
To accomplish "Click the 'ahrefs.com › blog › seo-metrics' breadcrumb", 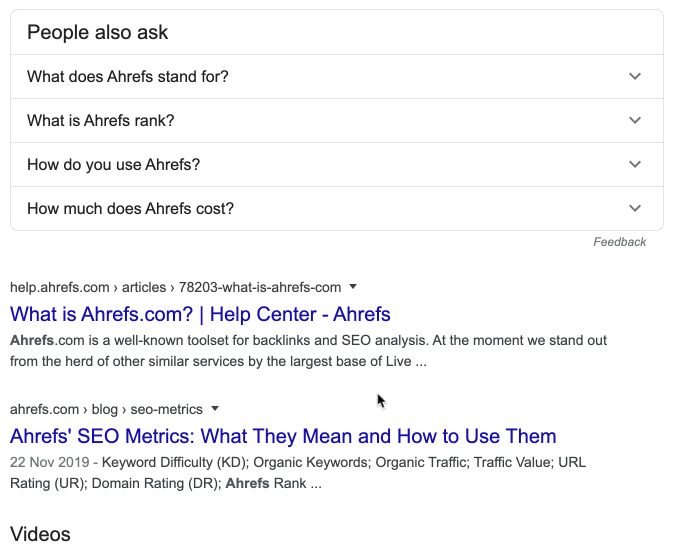I will coord(106,409).
